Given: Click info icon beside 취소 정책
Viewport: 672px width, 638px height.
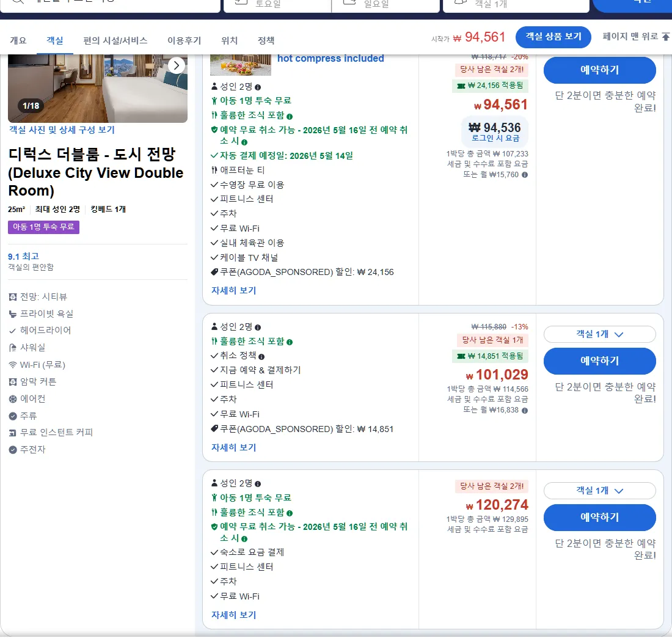Looking at the screenshot, I should coord(261,357).
